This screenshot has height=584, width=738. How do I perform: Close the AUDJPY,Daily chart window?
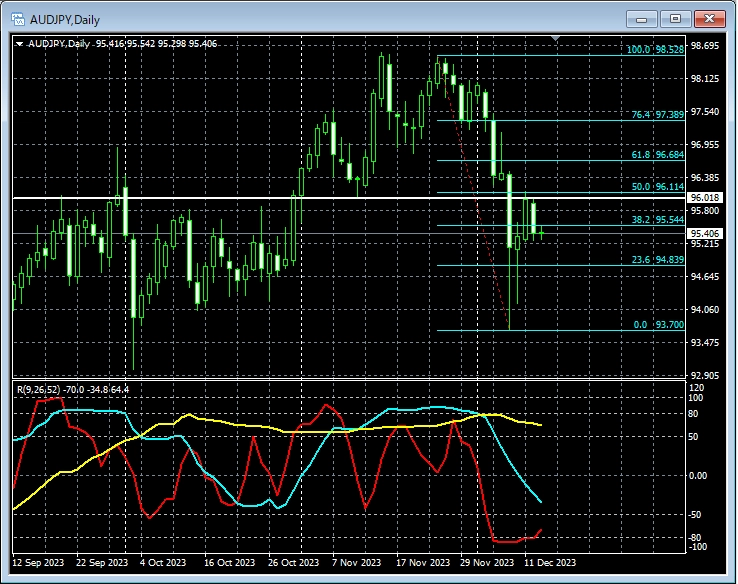710,19
